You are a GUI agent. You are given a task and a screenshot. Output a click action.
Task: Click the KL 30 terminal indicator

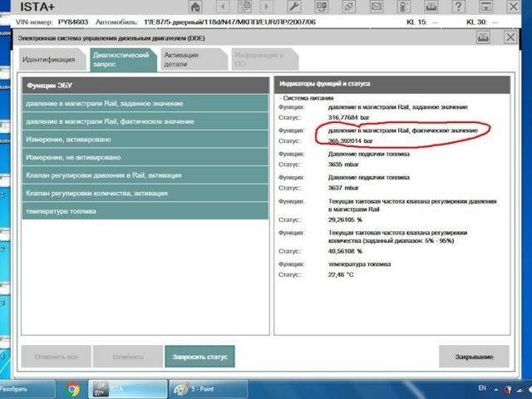coord(481,22)
